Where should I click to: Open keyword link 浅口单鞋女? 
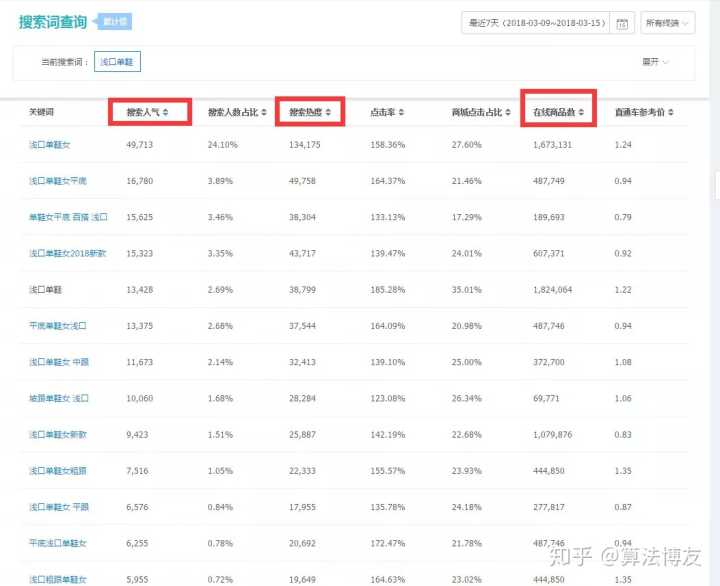point(50,145)
